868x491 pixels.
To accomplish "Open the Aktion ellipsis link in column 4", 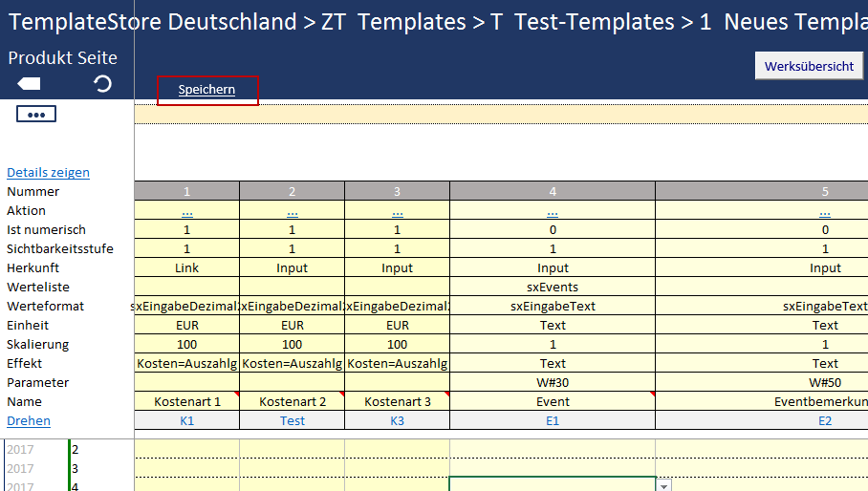I will click(553, 211).
